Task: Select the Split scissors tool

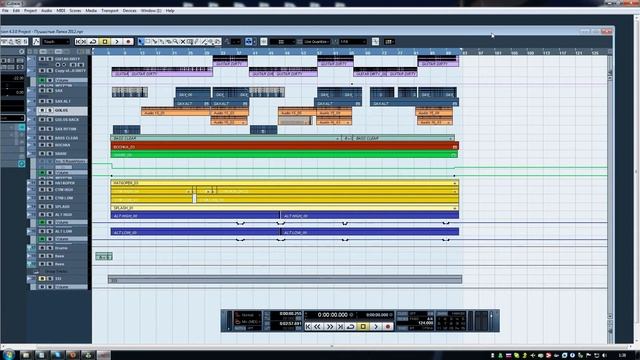Action: pos(155,42)
